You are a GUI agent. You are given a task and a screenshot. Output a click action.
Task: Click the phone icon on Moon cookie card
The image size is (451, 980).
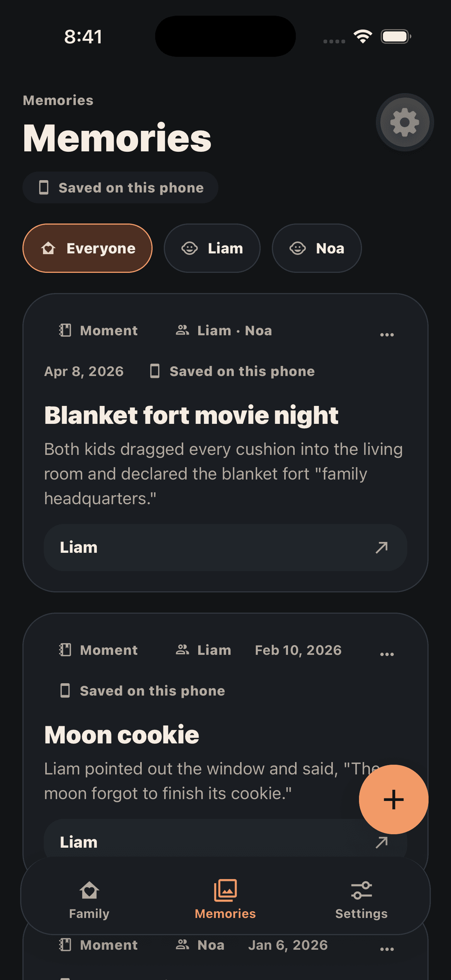click(65, 690)
